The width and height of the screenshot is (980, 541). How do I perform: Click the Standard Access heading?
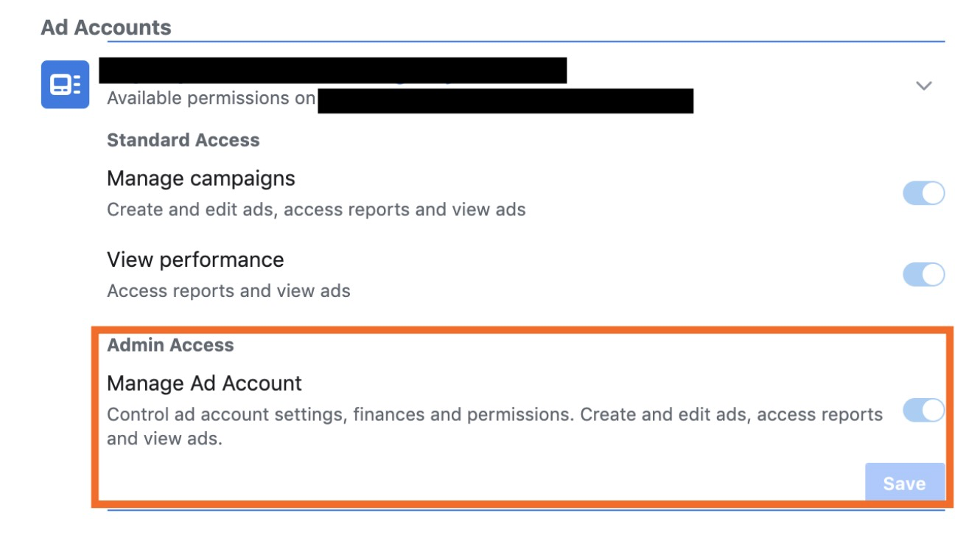click(183, 140)
